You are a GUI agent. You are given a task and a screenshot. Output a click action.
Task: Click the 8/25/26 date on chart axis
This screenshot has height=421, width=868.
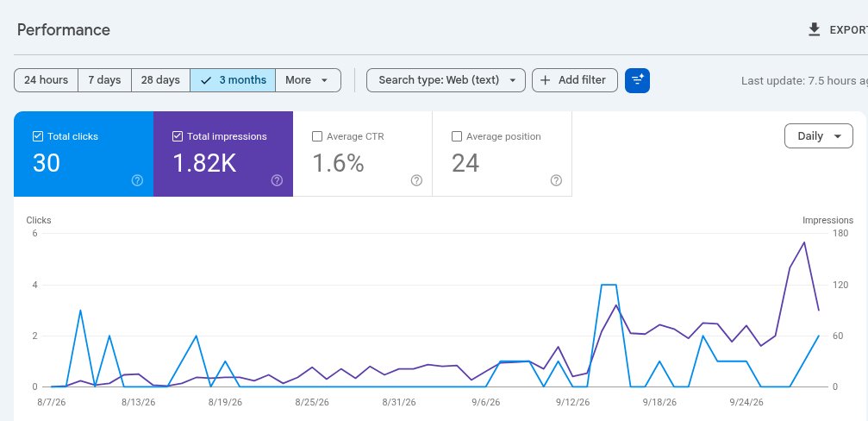(x=312, y=402)
